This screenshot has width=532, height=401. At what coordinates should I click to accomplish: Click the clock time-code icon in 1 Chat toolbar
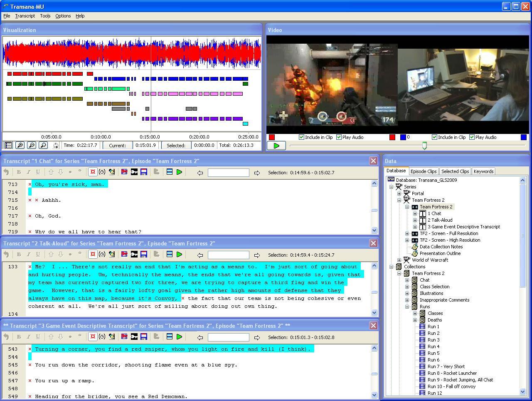[x=102, y=172]
